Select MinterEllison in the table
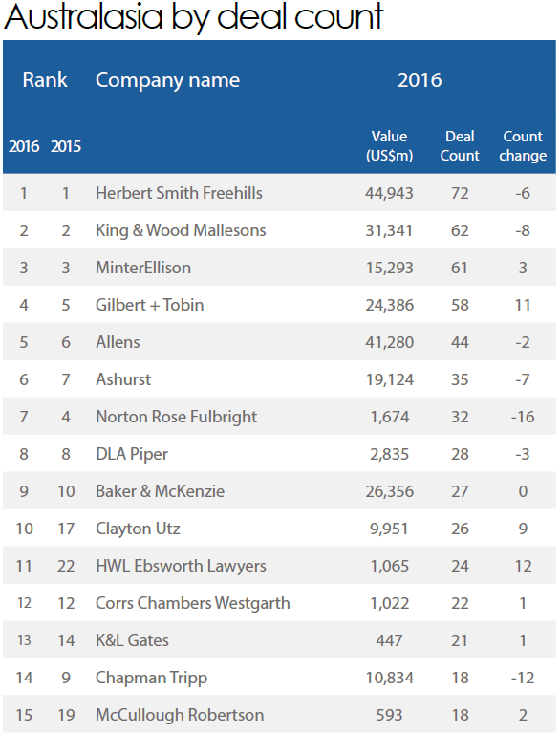The image size is (560, 734). click(x=143, y=268)
